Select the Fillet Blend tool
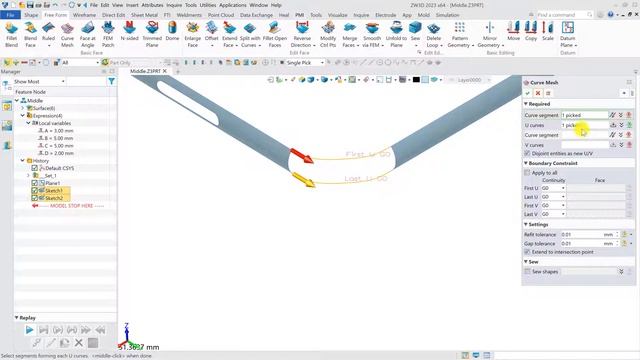 pyautogui.click(x=11, y=34)
